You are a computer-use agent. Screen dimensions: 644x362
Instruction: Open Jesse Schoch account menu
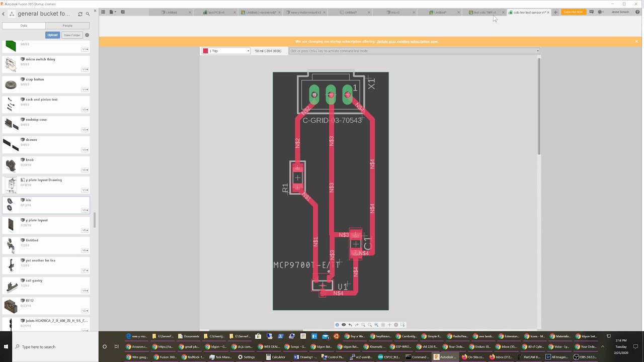[620, 12]
